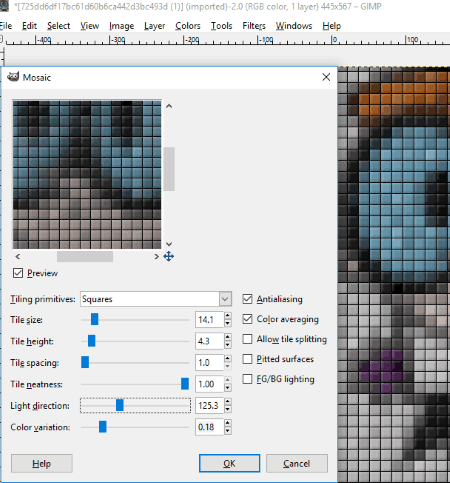The height and width of the screenshot is (483, 450).
Task: Toggle the Preview checkbox
Action: pos(18,273)
